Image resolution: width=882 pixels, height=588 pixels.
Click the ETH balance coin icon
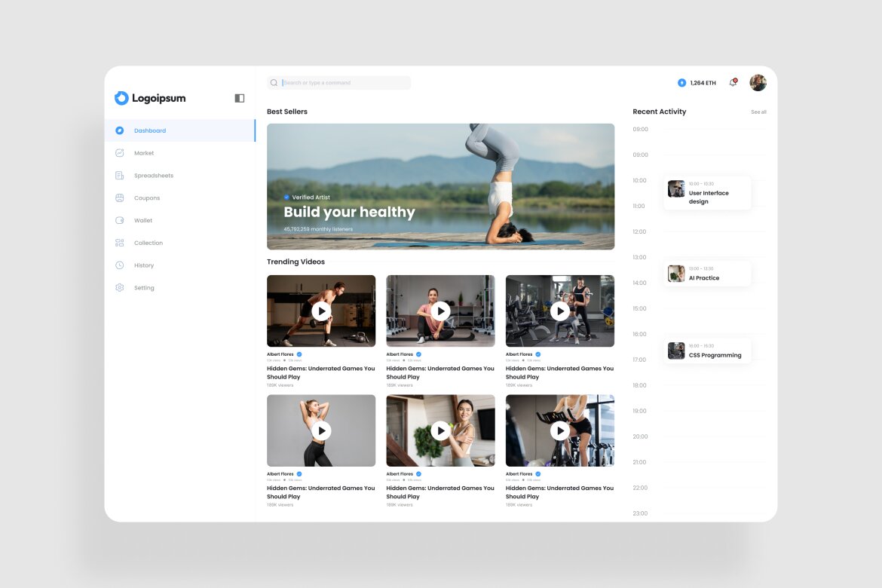[682, 82]
